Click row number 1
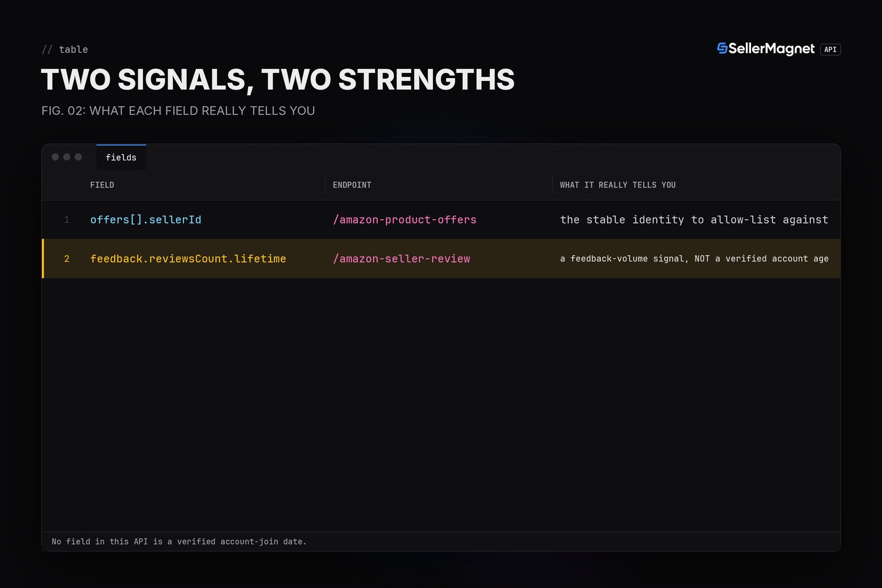The image size is (882, 588). [x=67, y=220]
